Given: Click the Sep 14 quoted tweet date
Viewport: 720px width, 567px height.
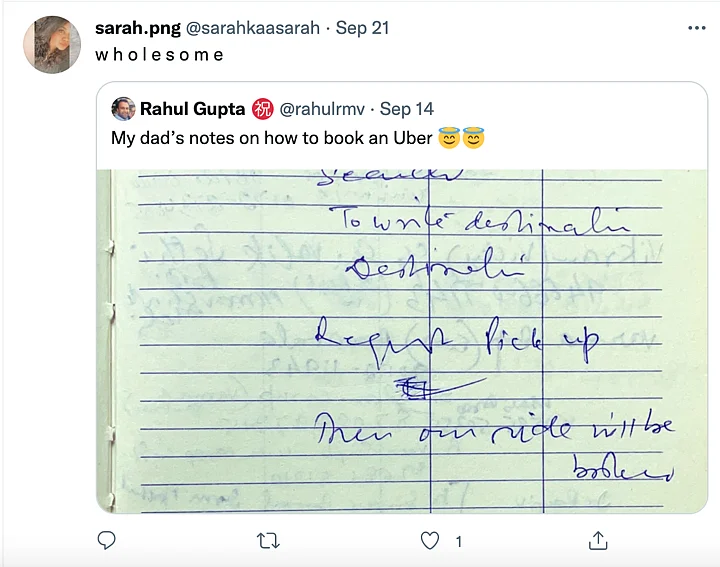Looking at the screenshot, I should pyautogui.click(x=406, y=109).
